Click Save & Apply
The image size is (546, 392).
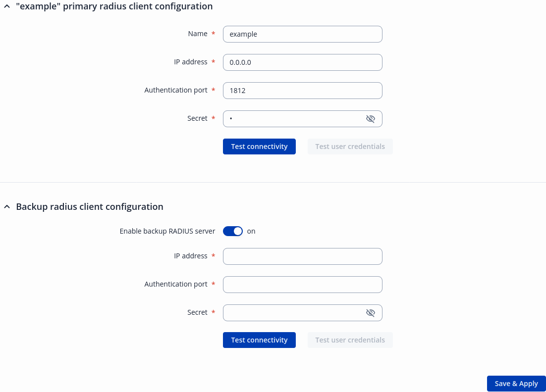click(516, 384)
